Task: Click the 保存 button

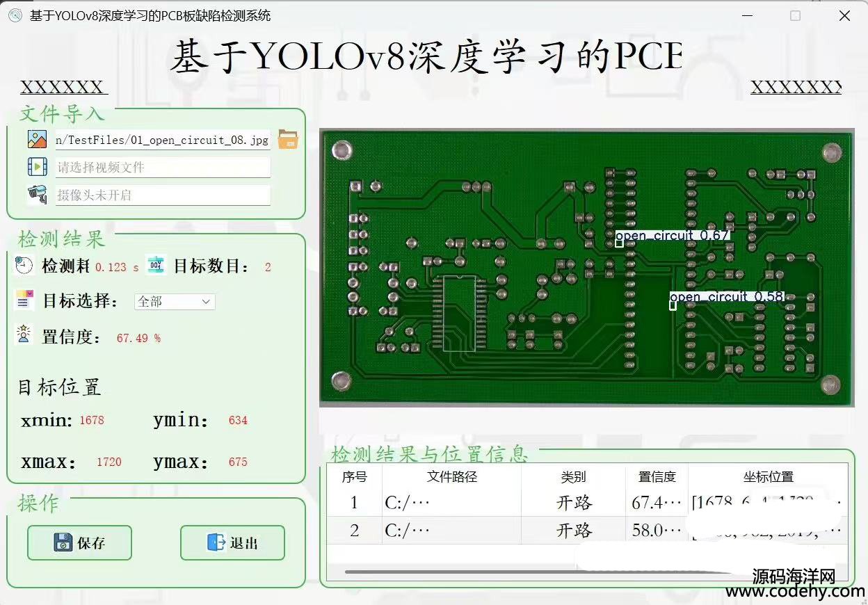Action: point(79,542)
